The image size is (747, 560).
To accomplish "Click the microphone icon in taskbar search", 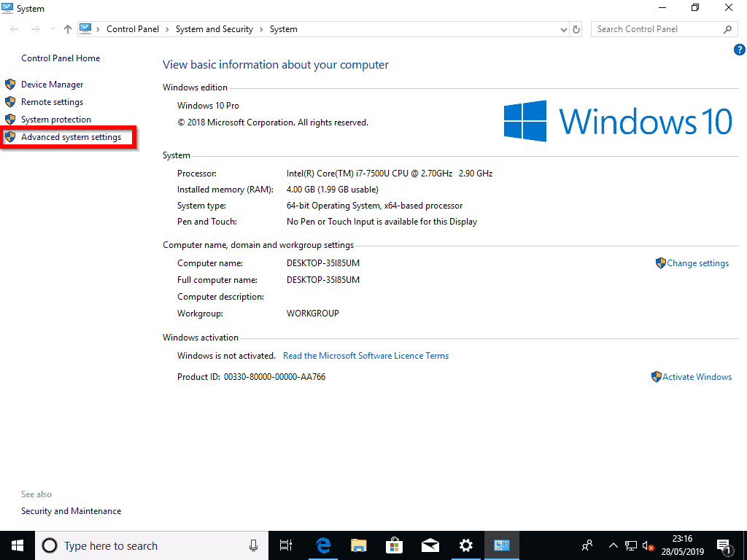I will pyautogui.click(x=253, y=545).
